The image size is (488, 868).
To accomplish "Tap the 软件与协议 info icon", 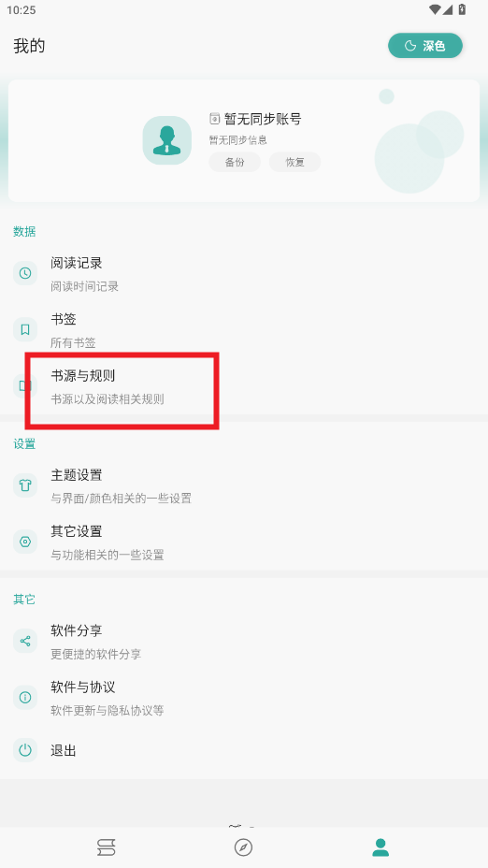I will [25, 698].
